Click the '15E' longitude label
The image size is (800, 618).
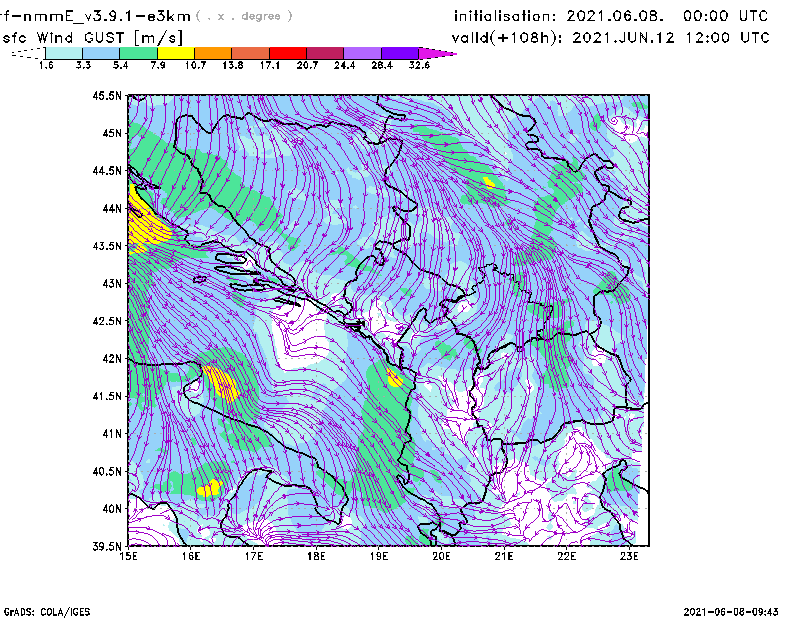tap(128, 556)
